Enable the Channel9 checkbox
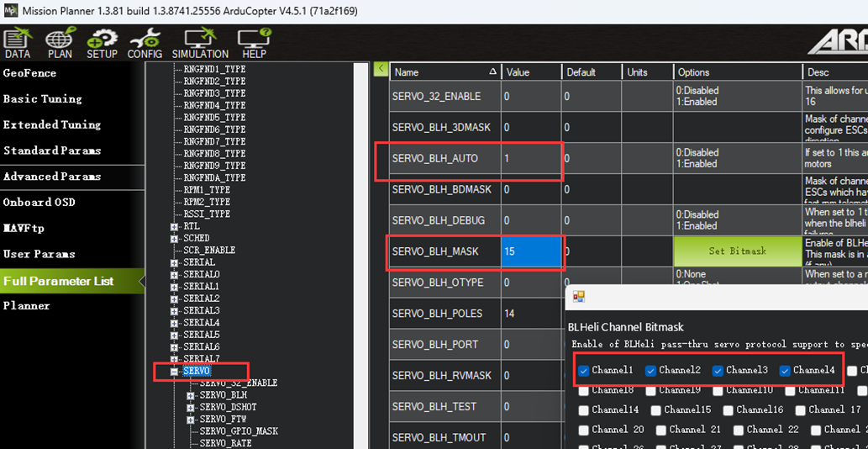The height and width of the screenshot is (449, 868). [x=650, y=390]
